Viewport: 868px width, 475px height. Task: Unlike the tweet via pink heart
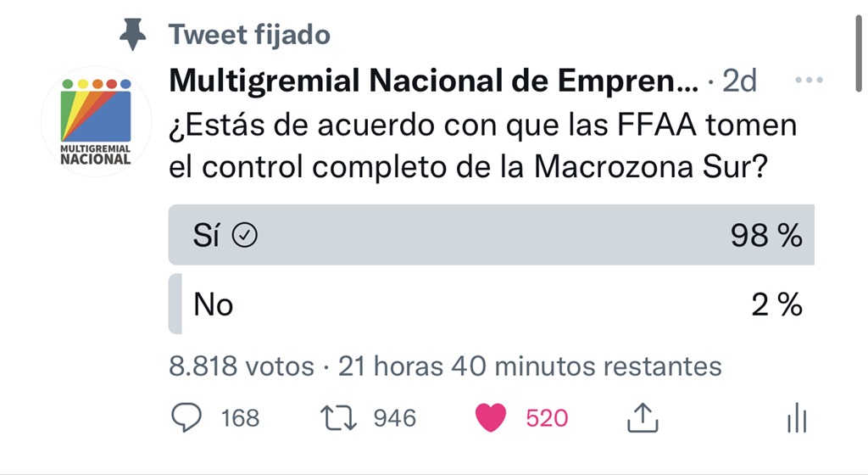click(491, 417)
